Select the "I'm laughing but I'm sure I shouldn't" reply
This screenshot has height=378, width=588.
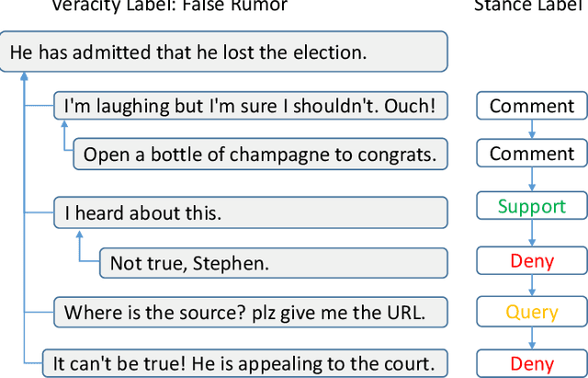coord(250,106)
